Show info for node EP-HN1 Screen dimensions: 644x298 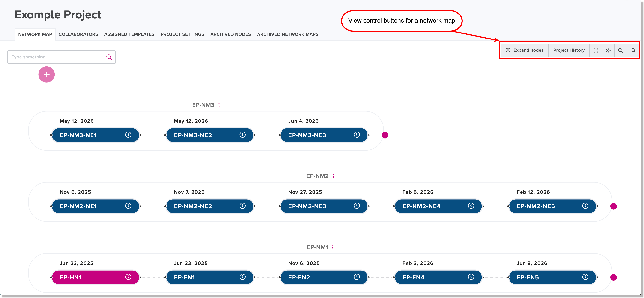(128, 277)
